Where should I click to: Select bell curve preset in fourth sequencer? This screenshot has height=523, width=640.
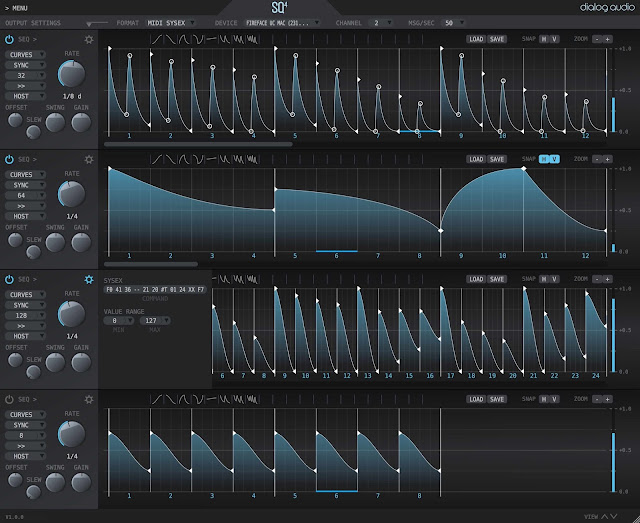[184, 399]
